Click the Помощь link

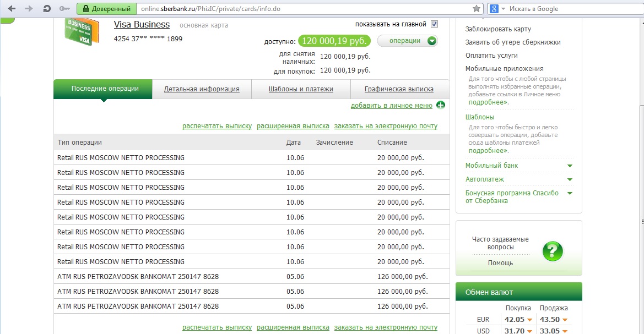(x=500, y=263)
